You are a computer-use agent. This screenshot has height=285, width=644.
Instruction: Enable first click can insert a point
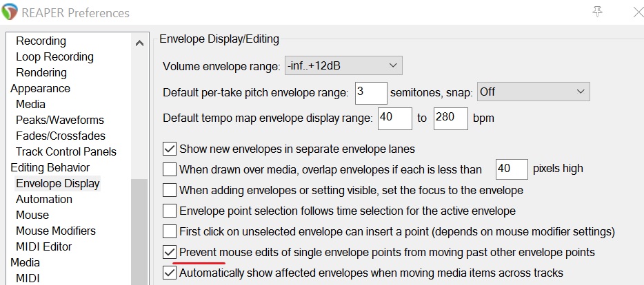(170, 232)
